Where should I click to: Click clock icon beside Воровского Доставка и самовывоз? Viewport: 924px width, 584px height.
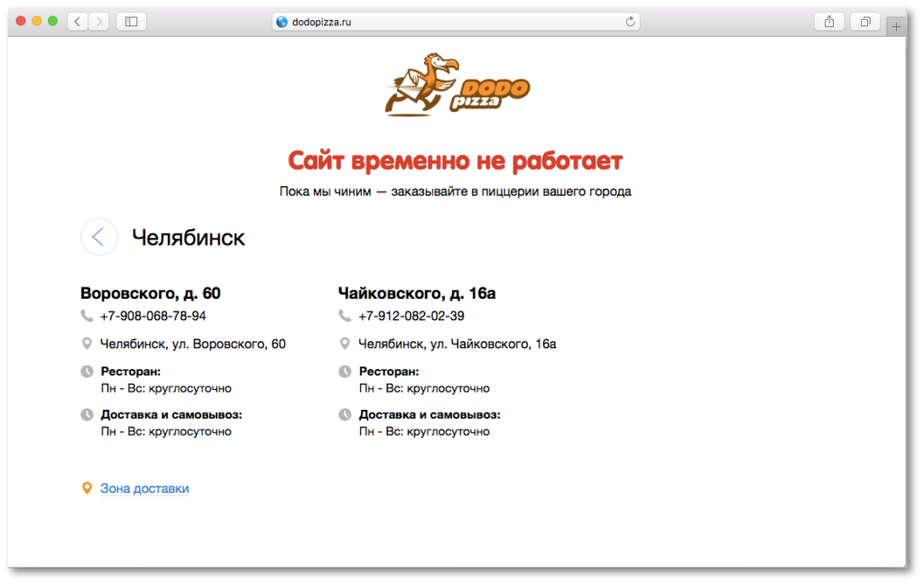87,414
